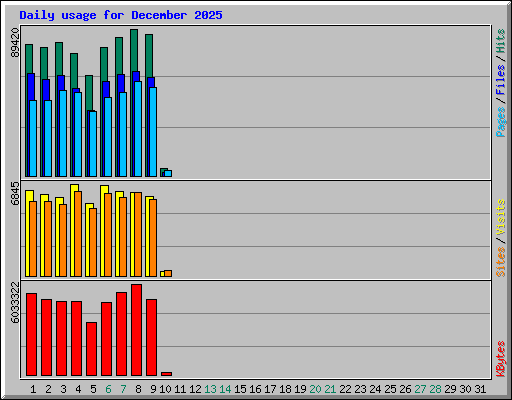The height and width of the screenshot is (400, 512).
Task: Click green weekend day label 27
Action: pos(420,389)
